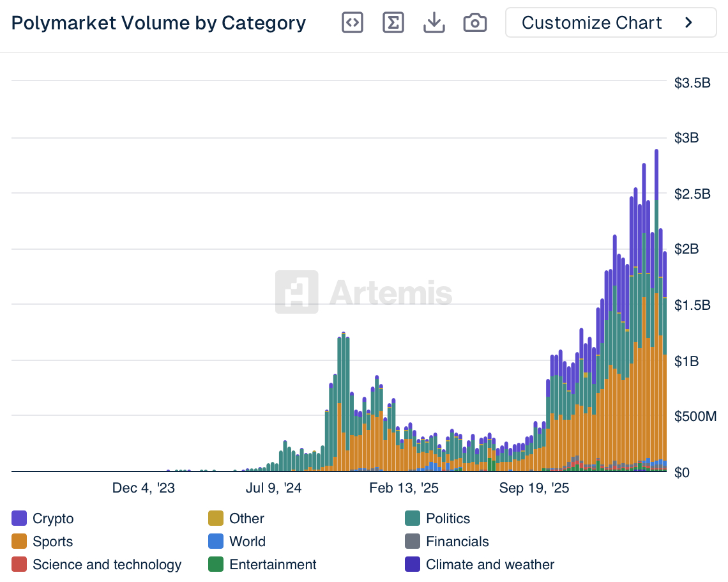The height and width of the screenshot is (582, 728).
Task: Click the Polymarket Volume by Category title
Action: coord(159,23)
